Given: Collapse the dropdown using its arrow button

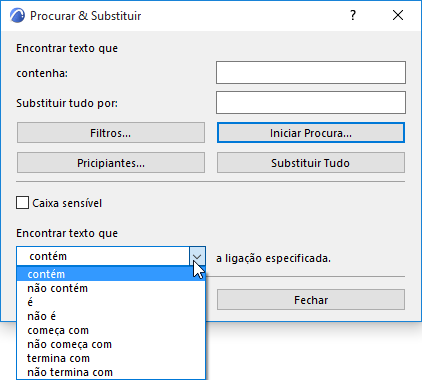Looking at the screenshot, I should point(197,256).
